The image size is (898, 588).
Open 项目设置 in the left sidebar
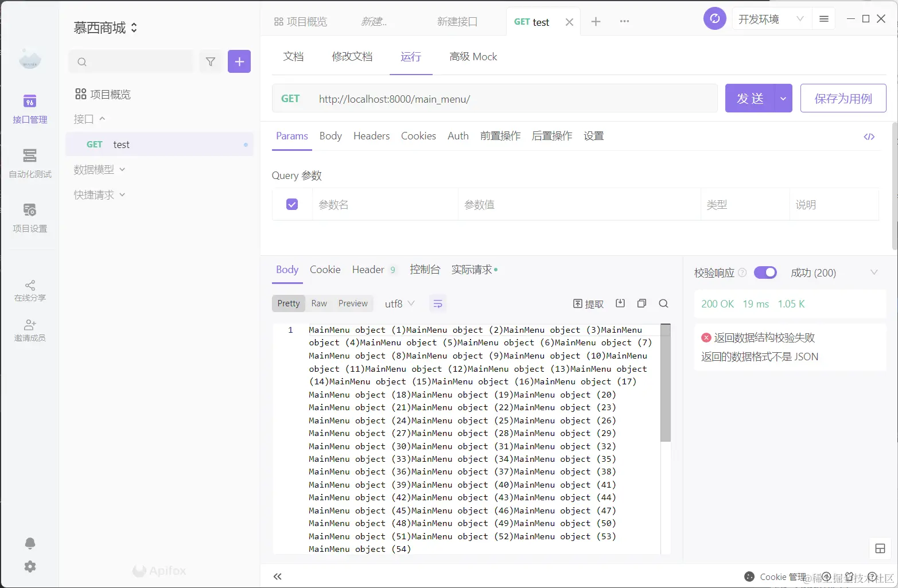point(30,218)
